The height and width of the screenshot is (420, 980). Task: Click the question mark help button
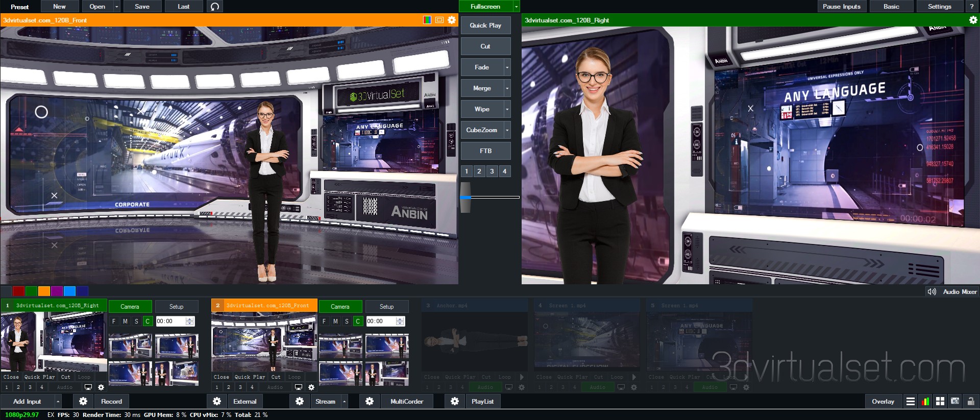[972, 7]
